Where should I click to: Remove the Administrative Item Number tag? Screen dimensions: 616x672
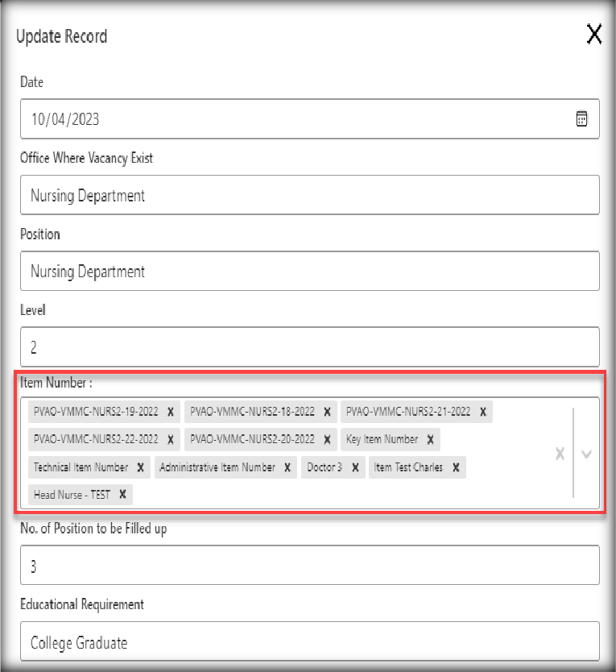point(288,467)
